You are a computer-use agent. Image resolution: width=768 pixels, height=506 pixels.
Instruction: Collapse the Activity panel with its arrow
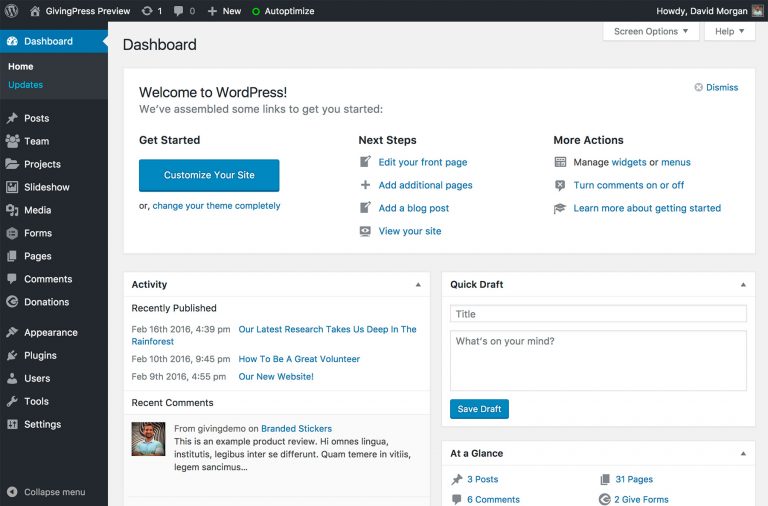(418, 285)
